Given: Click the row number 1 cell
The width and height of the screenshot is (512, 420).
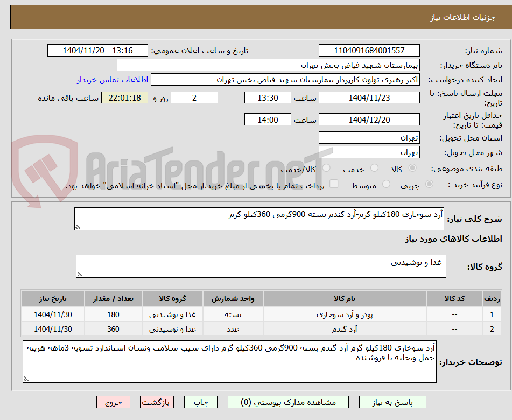Looking at the screenshot, I should point(492,314).
